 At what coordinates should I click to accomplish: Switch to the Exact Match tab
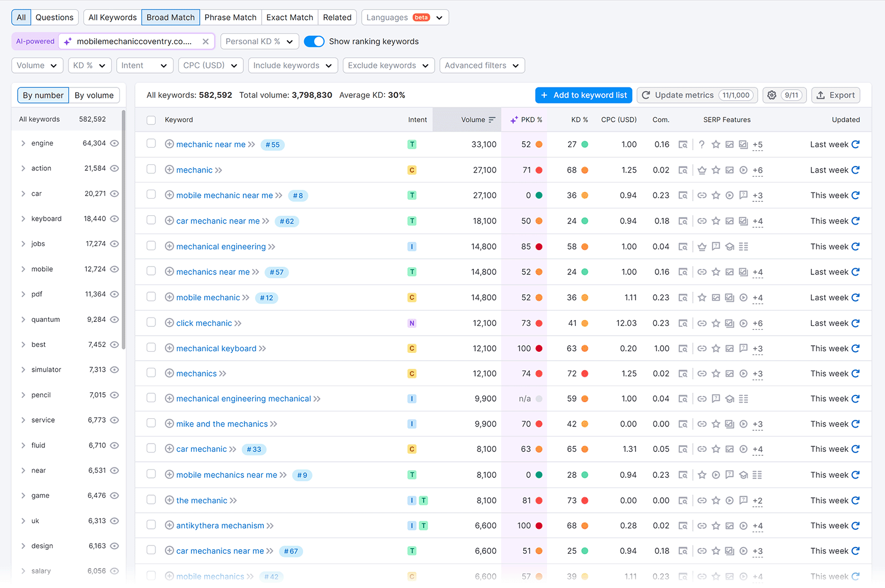pyautogui.click(x=289, y=17)
